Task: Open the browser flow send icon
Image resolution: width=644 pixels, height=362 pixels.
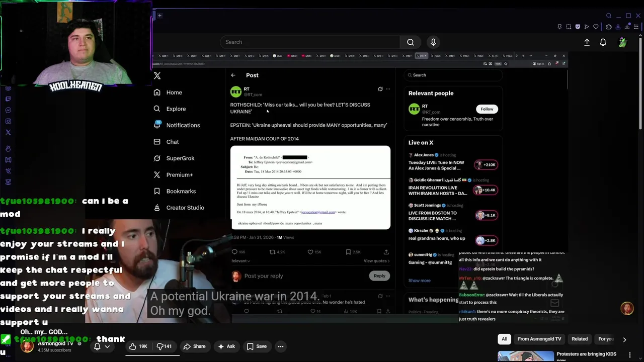Action: (587, 27)
